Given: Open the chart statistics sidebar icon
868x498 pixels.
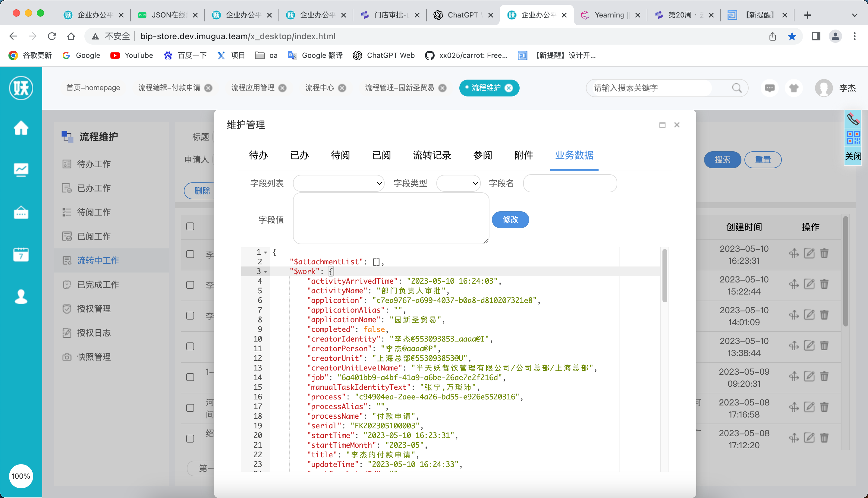Looking at the screenshot, I should pos(21,170).
